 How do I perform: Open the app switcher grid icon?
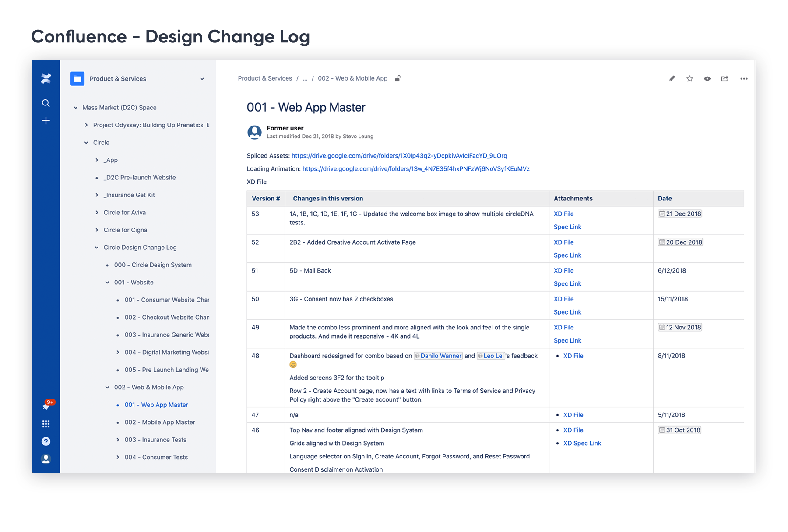point(46,424)
